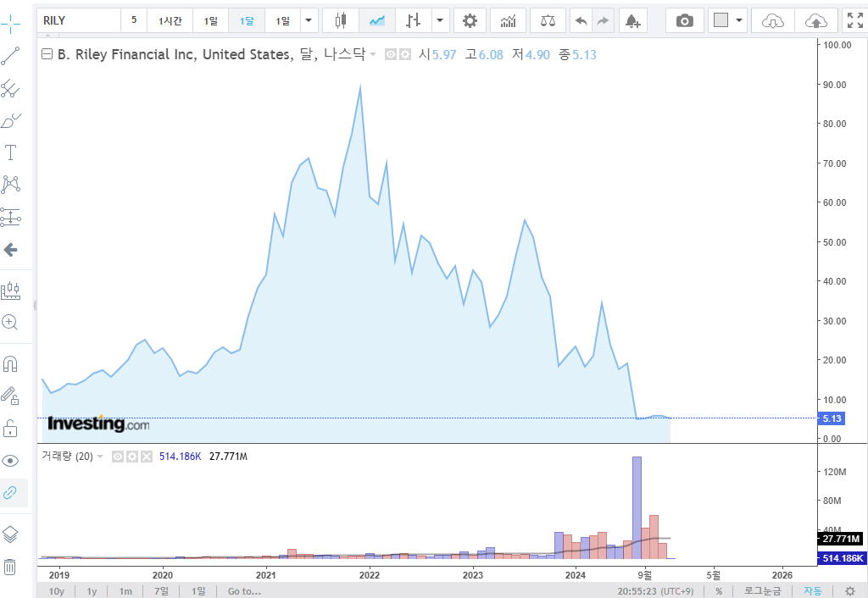Image resolution: width=868 pixels, height=598 pixels.
Task: Select area chart style
Action: click(377, 21)
